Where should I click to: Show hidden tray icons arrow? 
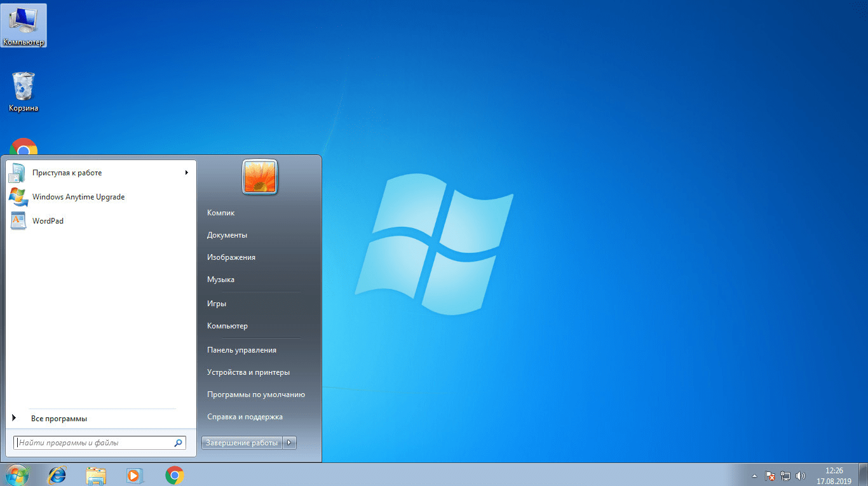pyautogui.click(x=754, y=475)
